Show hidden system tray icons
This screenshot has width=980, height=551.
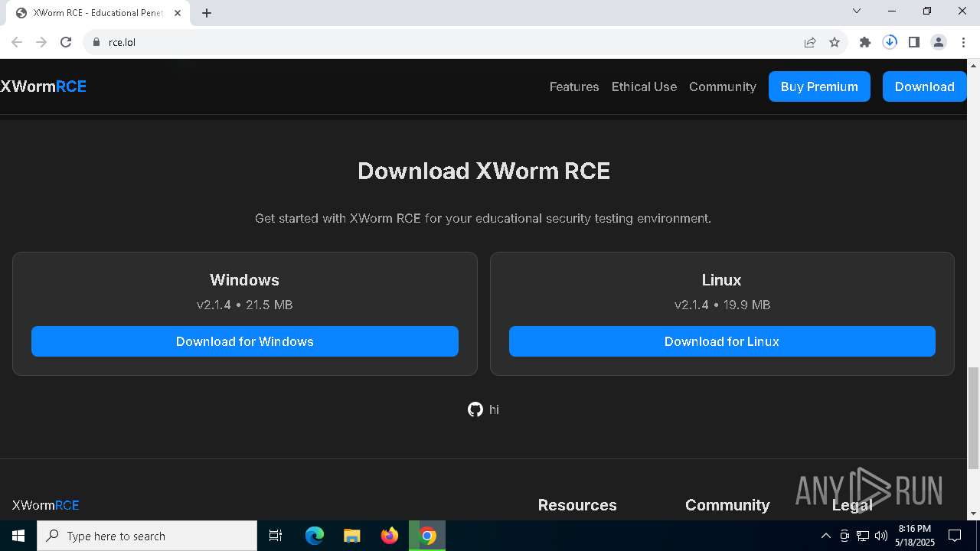tap(825, 536)
